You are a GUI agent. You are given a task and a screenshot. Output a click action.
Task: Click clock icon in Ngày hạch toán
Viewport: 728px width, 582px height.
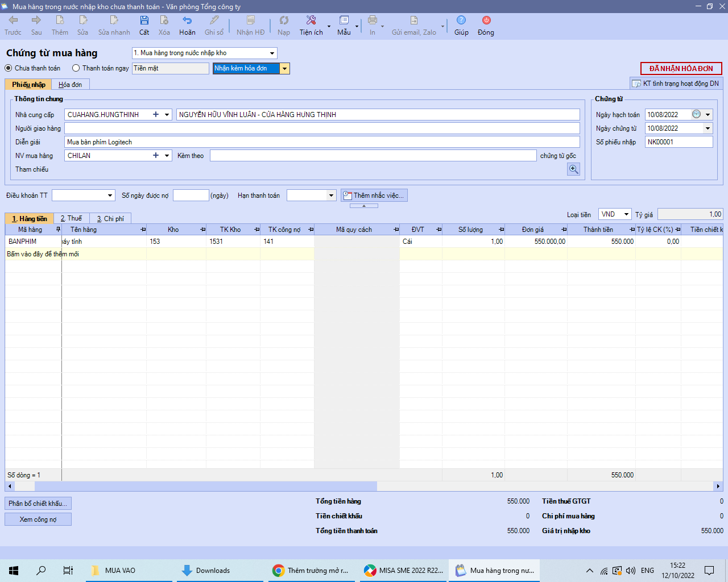[696, 115]
